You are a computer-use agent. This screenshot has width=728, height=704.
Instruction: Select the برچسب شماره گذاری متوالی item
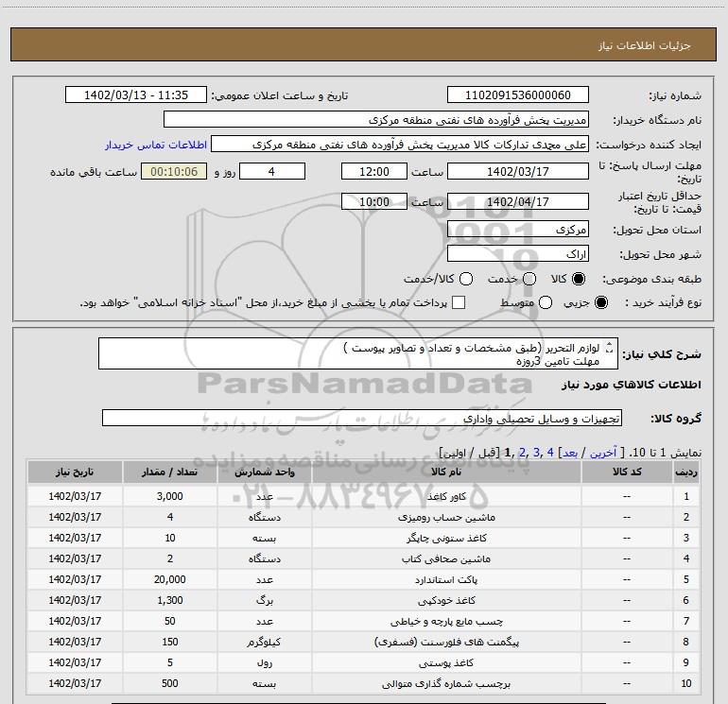[x=446, y=683]
